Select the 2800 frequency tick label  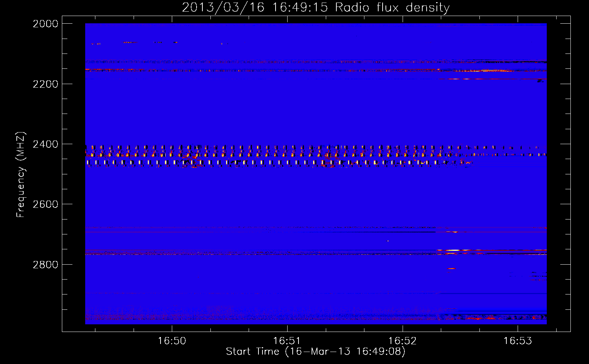click(46, 265)
